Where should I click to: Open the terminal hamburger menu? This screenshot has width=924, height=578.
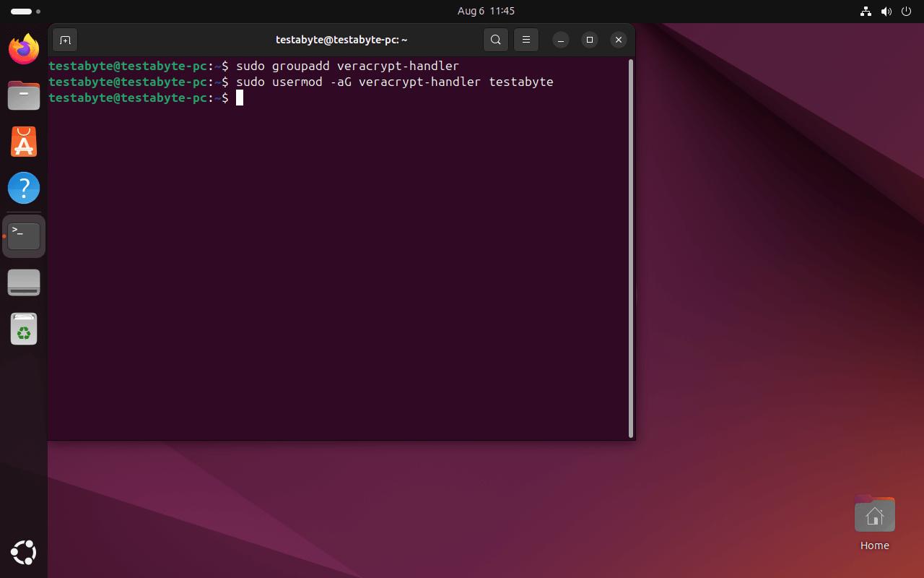click(526, 40)
